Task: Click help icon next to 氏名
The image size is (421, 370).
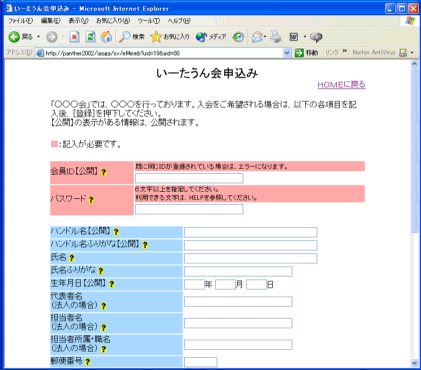Action: point(72,258)
